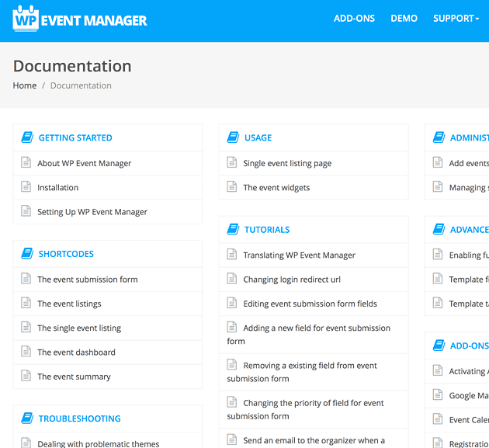Click document icon beside The single event listing
The image size is (489, 448).
coord(26,327)
